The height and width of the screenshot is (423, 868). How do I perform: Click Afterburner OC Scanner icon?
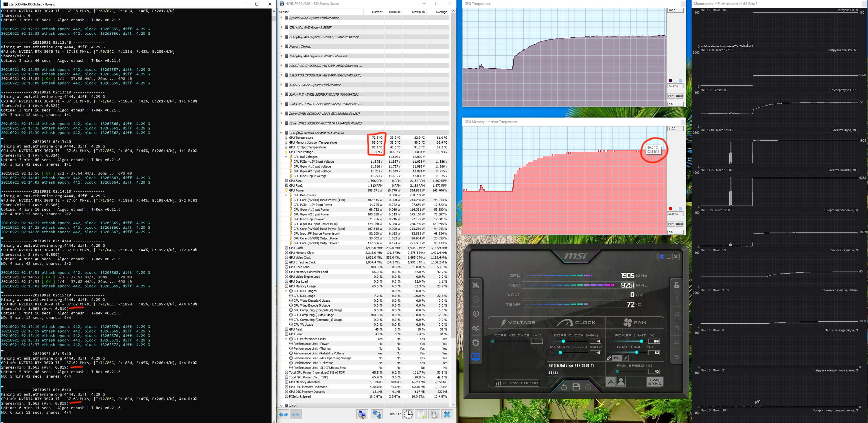476,328
